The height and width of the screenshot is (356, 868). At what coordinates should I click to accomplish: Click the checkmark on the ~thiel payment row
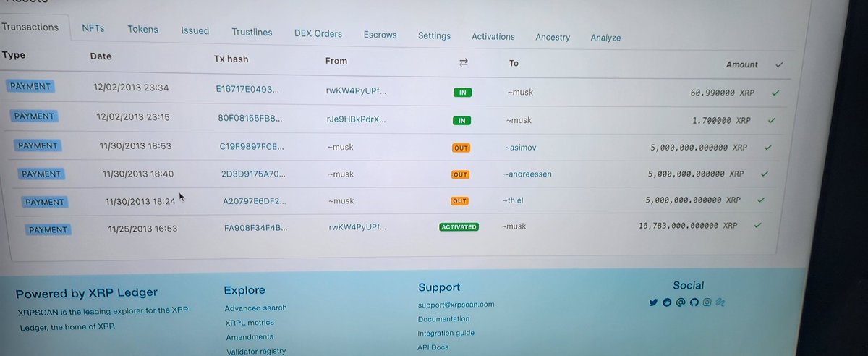point(760,199)
